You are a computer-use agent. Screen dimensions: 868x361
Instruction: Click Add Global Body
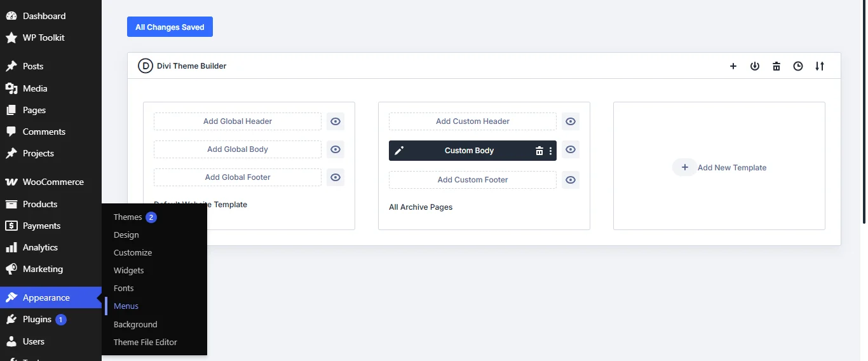[x=238, y=149]
